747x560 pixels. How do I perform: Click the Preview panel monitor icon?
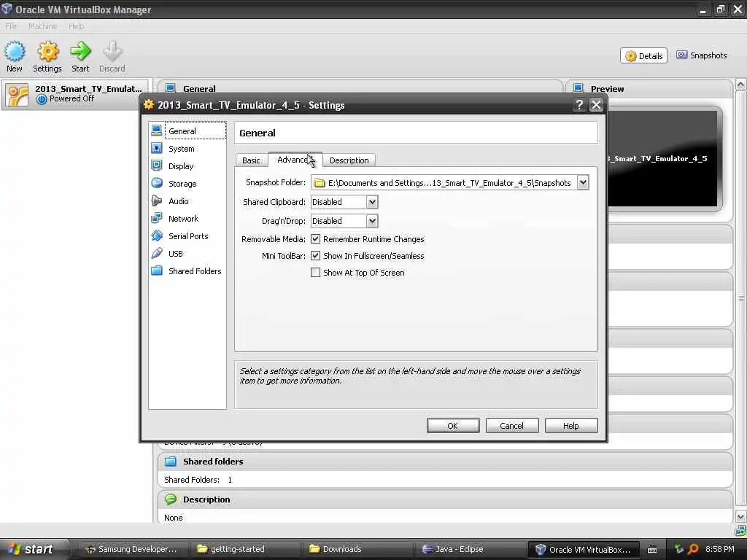click(578, 88)
